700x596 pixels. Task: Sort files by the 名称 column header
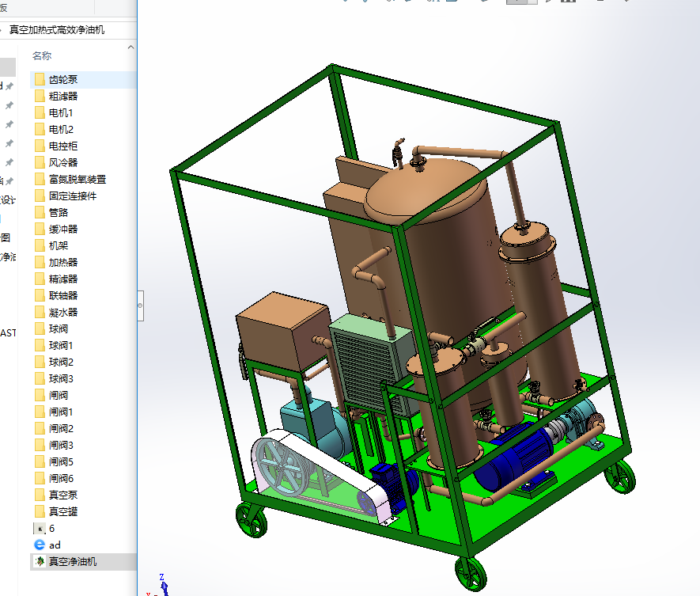[42, 56]
